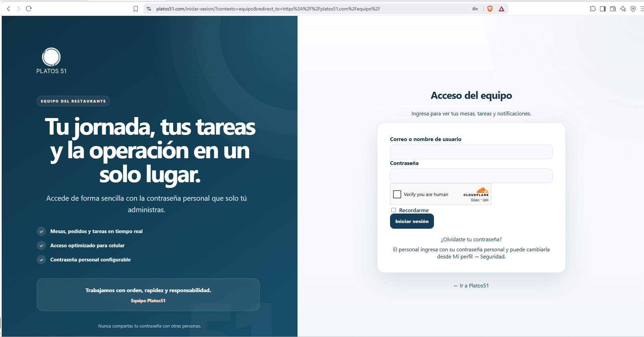Open Cloudflare Help link
Screen dimensions: 644x337
pos(485,200)
